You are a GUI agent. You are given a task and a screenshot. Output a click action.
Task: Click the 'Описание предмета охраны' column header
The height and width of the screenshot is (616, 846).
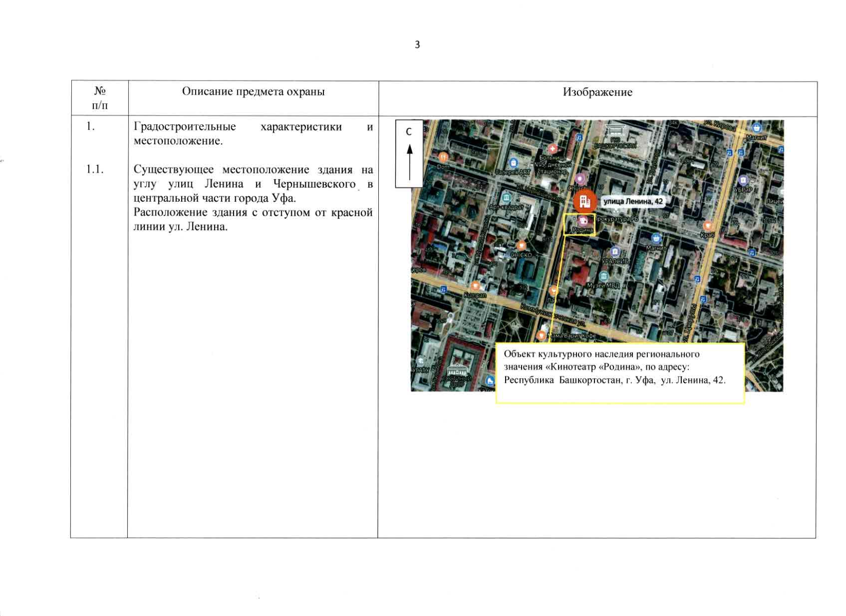coord(254,91)
